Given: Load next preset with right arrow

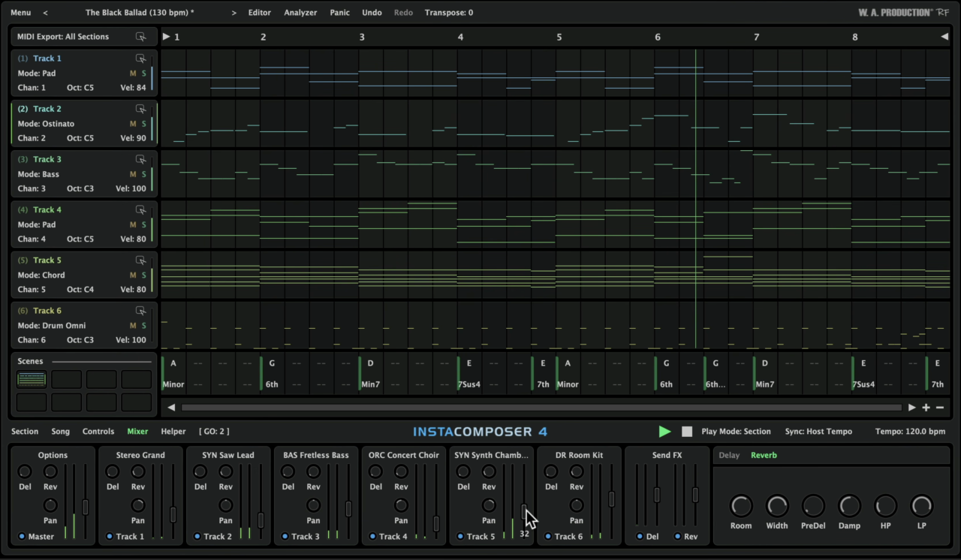Looking at the screenshot, I should tap(233, 13).
